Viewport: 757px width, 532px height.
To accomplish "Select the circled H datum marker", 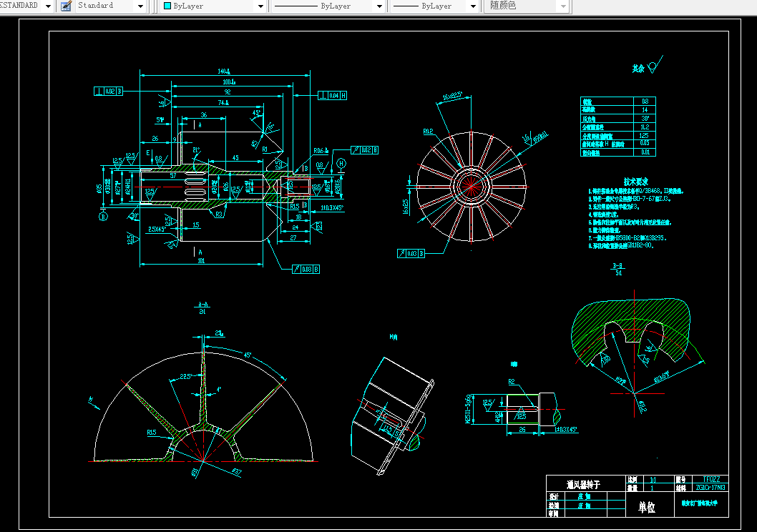I will 342,164.
